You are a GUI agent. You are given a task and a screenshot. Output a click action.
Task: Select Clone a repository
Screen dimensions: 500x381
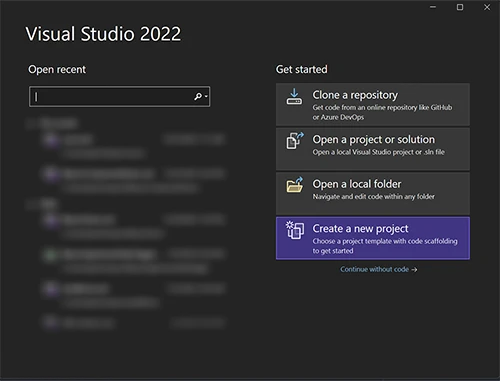373,104
